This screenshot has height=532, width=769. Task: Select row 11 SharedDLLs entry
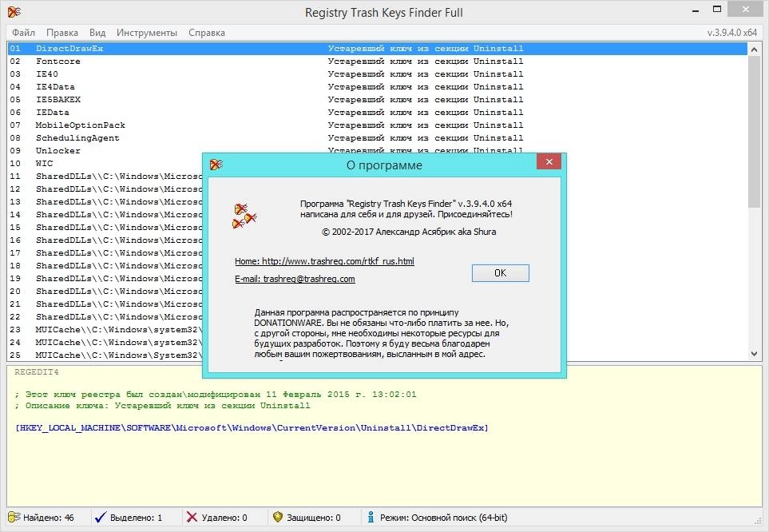(105, 177)
